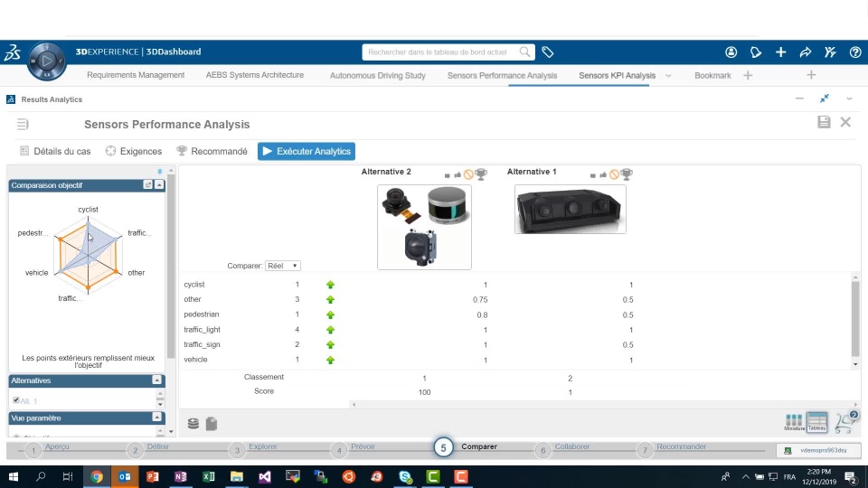This screenshot has width=868, height=488.
Task: Open Détails du cas
Action: (55, 151)
